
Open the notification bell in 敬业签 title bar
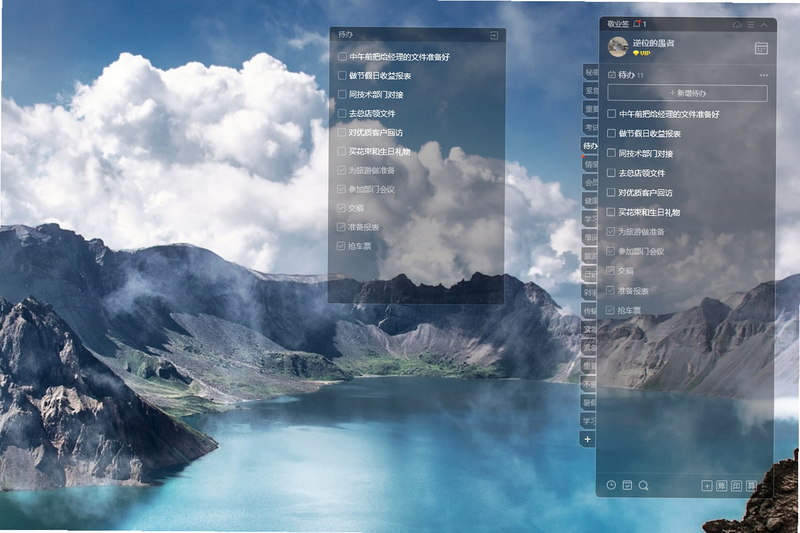637,23
